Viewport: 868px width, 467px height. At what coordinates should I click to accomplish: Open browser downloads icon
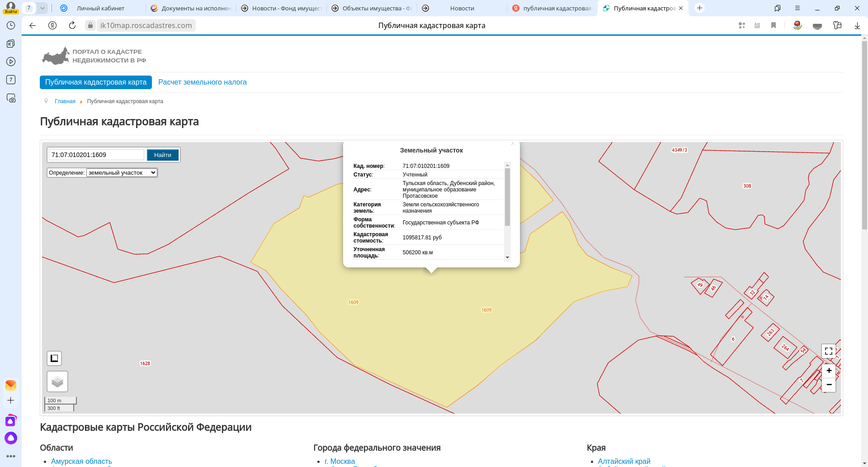[857, 26]
